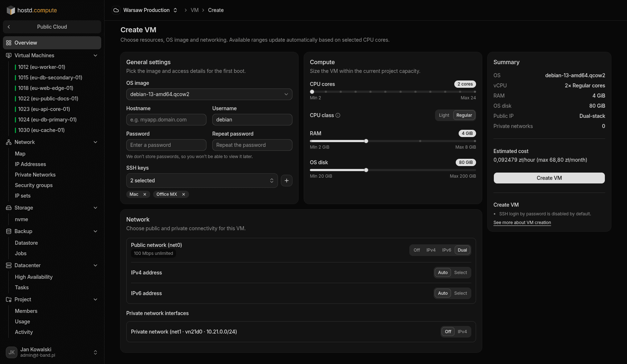Image resolution: width=627 pixels, height=364 pixels.
Task: Open Private Networks in sidebar
Action: 35,175
